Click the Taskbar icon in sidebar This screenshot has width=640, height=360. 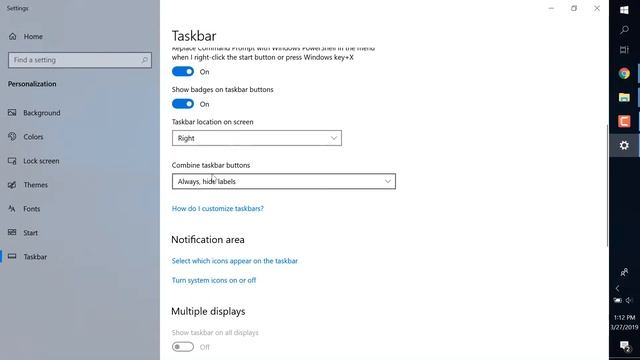click(12, 256)
